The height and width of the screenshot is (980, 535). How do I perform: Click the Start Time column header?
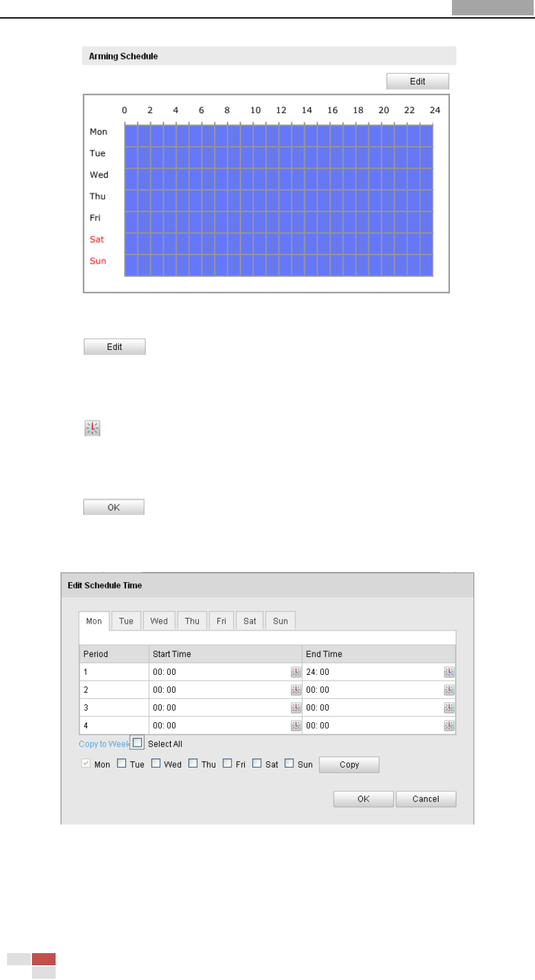click(x=225, y=654)
